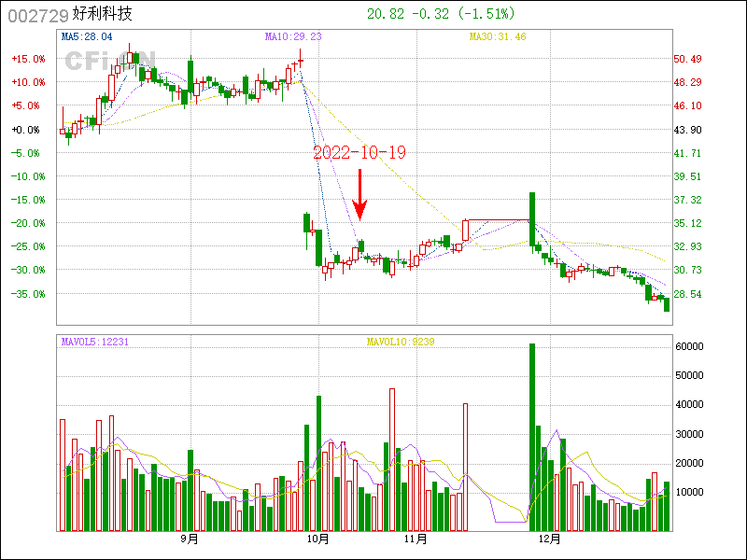The image size is (747, 560).
Task: Click the tallest green volume bar near 60000
Action: coord(532,437)
